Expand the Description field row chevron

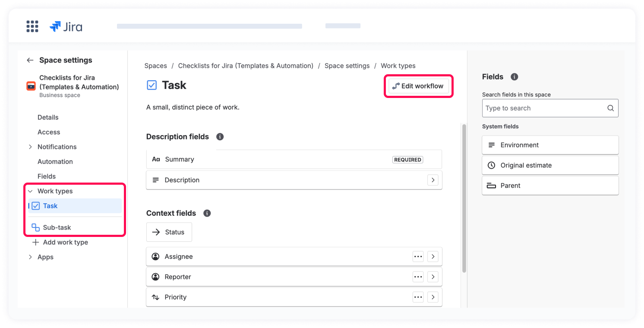pyautogui.click(x=432, y=180)
